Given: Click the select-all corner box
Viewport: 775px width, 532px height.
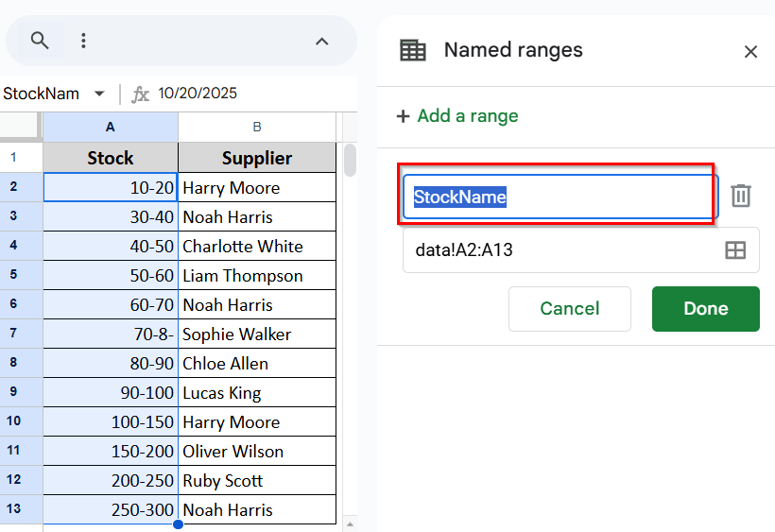Looking at the screenshot, I should [20, 126].
